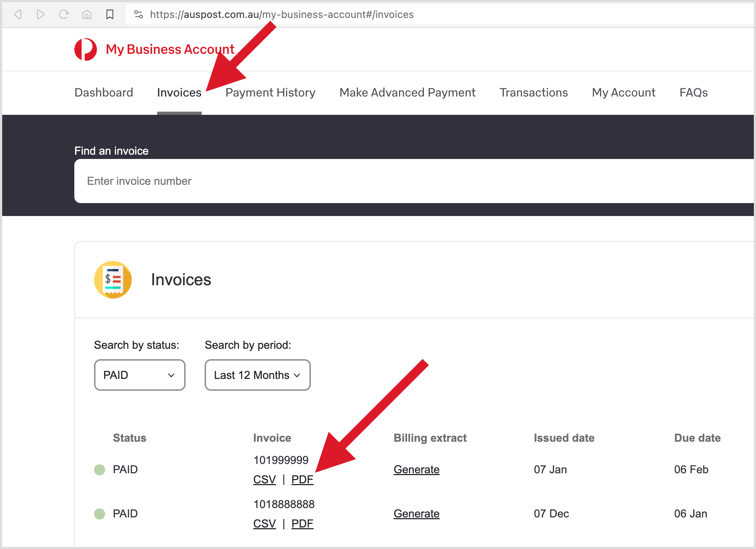Open the Transactions section

pos(533,92)
